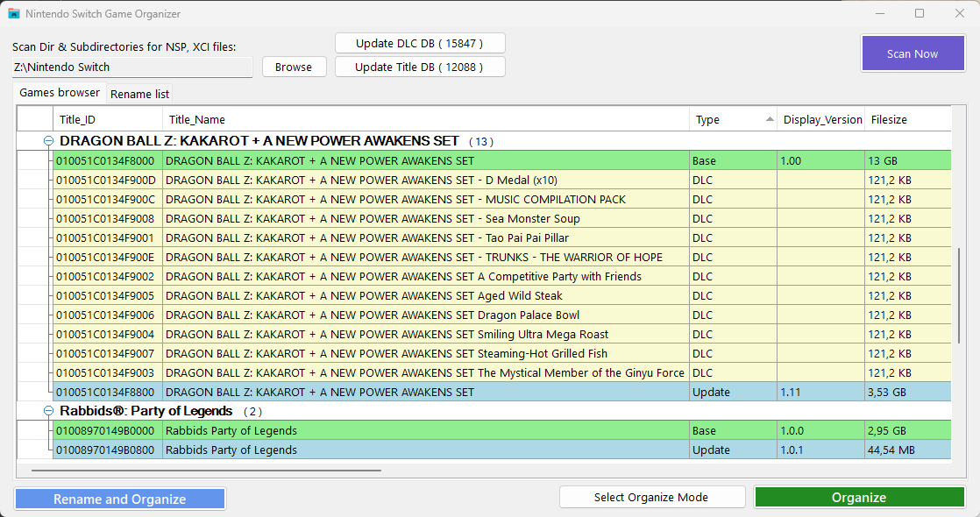The image size is (980, 517).
Task: Select Mystical Member of the Ginyu Force row
Action: pos(502,372)
